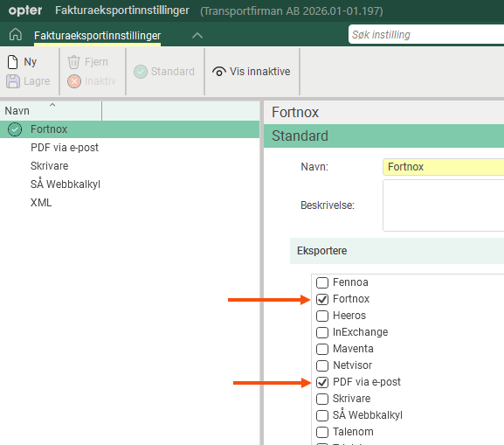The height and width of the screenshot is (445, 504).
Task: Toggle Vis innaktive eye icon
Action: [219, 72]
